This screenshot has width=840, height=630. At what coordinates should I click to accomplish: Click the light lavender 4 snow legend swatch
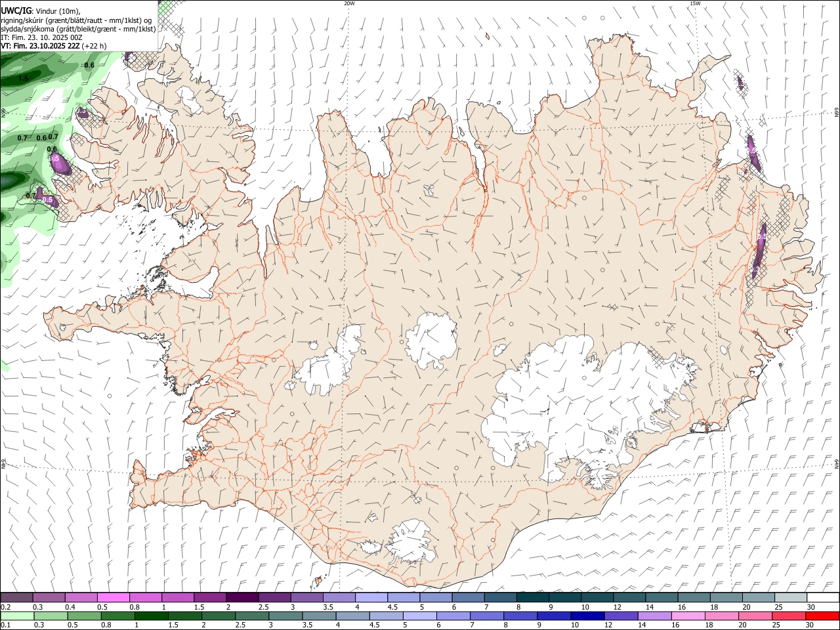(371, 597)
